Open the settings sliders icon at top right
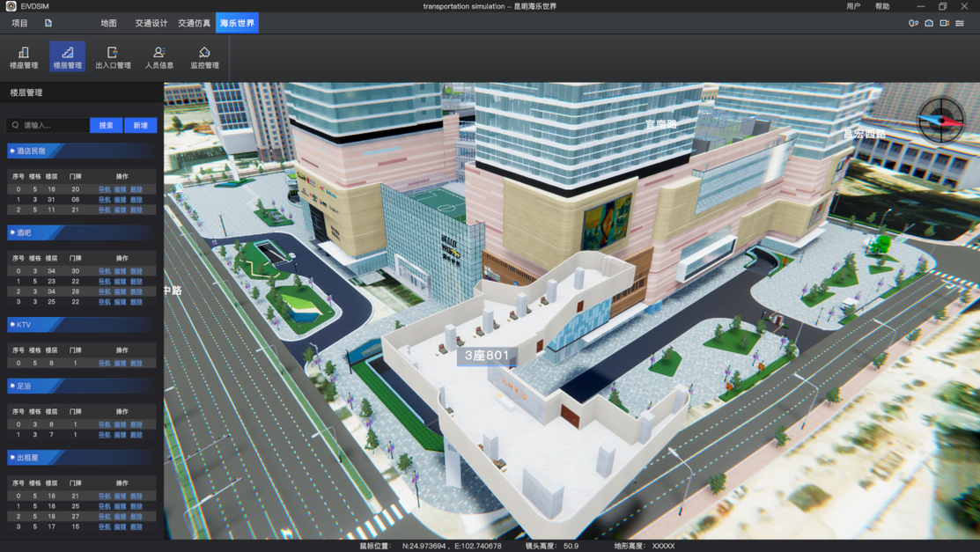This screenshot has height=552, width=980. click(x=960, y=23)
